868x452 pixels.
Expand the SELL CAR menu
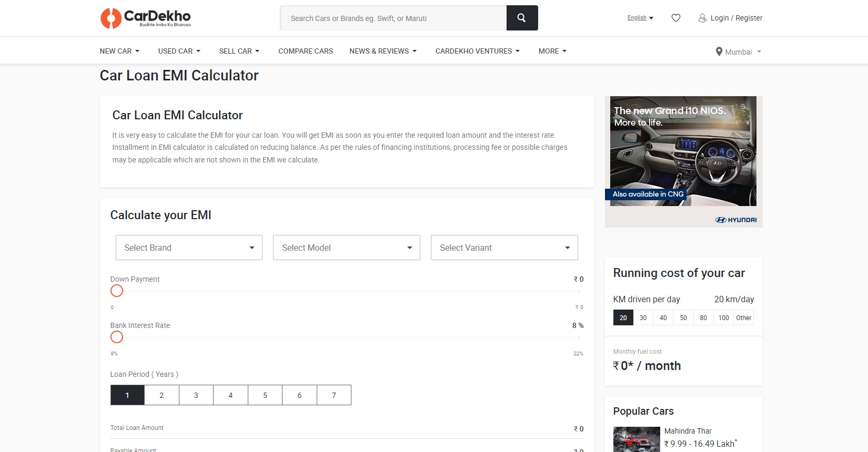tap(239, 51)
